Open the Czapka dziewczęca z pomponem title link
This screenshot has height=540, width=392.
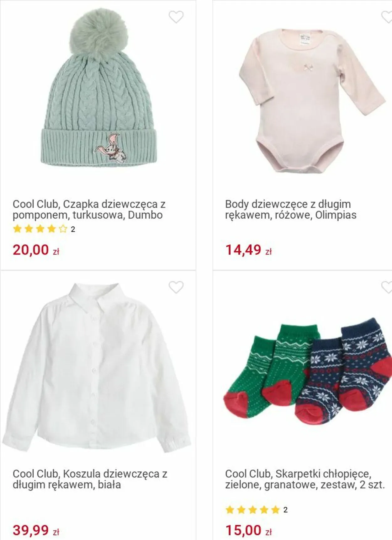click(x=89, y=209)
